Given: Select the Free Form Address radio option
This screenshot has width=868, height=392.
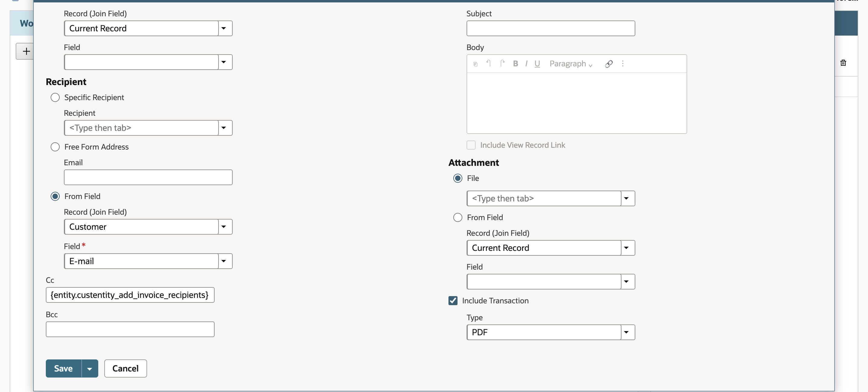Looking at the screenshot, I should (x=55, y=147).
